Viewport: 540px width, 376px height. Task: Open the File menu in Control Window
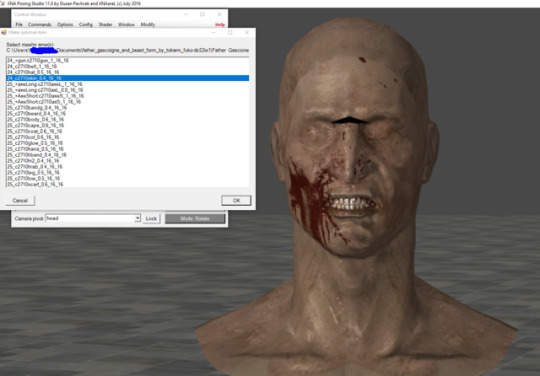pyautogui.click(x=19, y=24)
